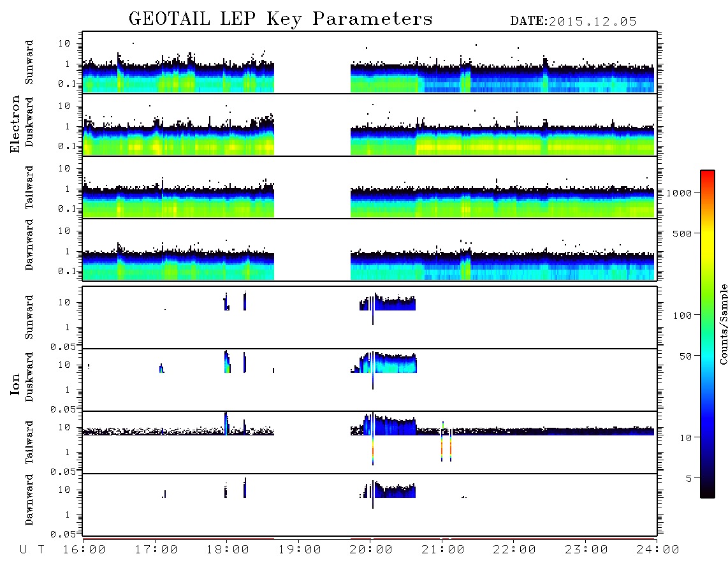The width and height of the screenshot is (728, 561).
Task: Click the vertical color scale bar
Action: pos(707,334)
